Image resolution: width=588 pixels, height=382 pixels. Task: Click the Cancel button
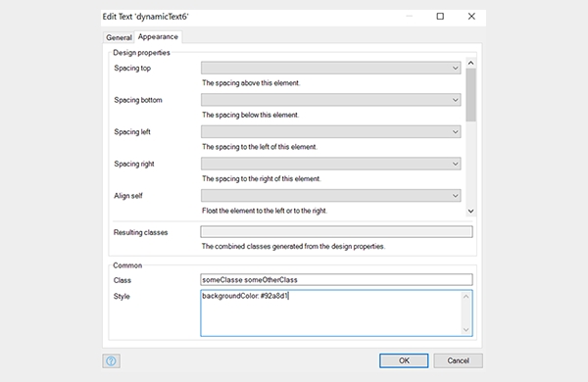coord(458,360)
